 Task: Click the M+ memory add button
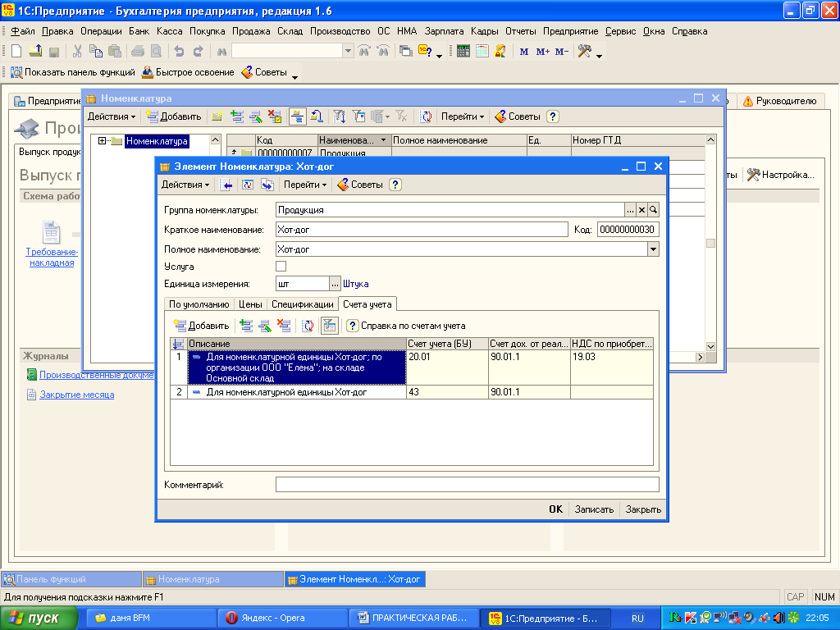[x=543, y=52]
